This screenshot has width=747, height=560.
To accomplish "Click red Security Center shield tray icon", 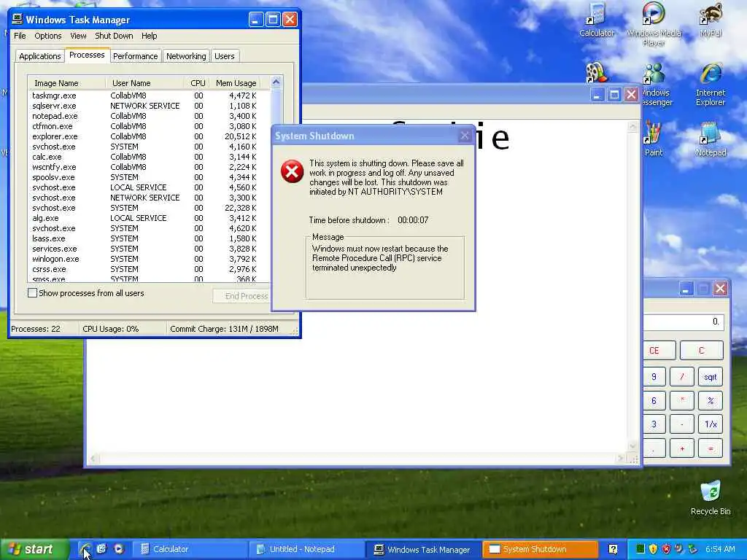I will coord(666,549).
